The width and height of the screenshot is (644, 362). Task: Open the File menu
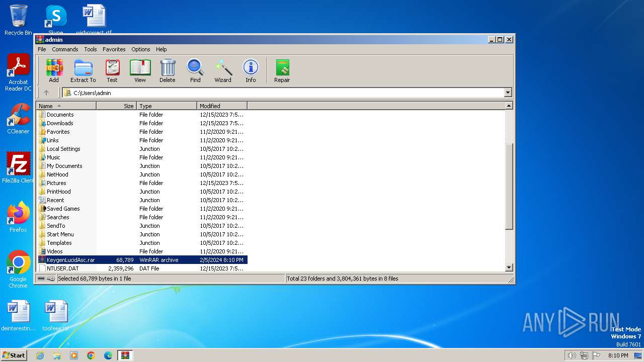(42, 49)
